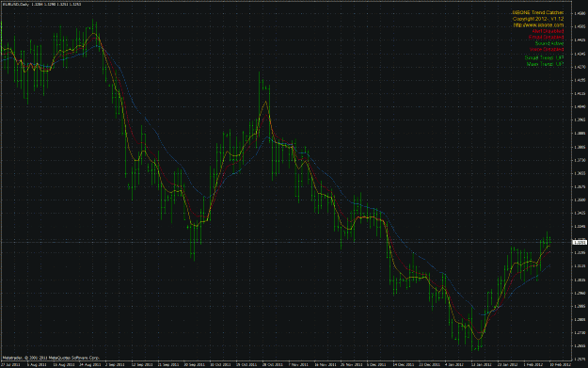Click the '10 Feb 2012' date on time axis
The image size is (588, 368).
561,364
